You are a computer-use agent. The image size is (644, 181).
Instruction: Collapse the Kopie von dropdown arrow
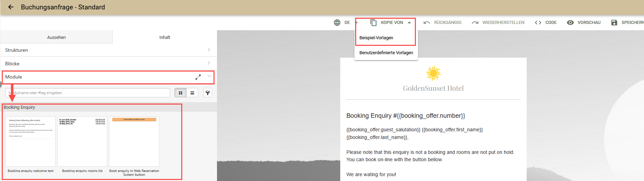409,23
